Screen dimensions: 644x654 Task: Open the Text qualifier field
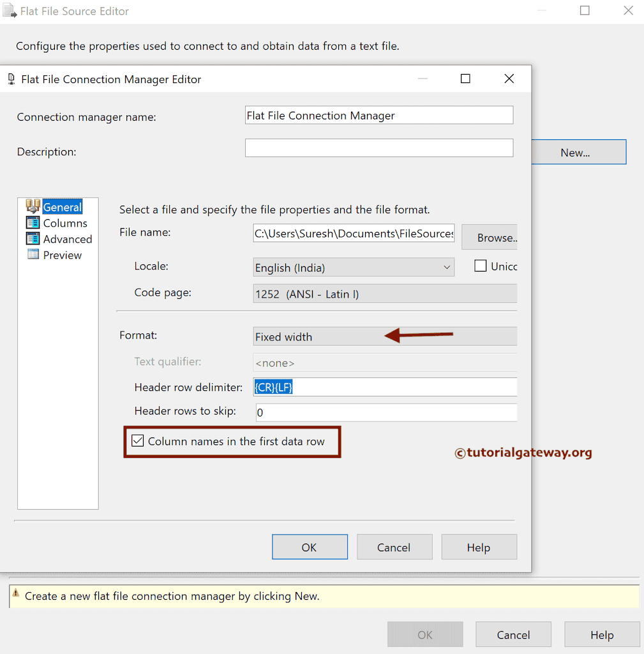385,363
